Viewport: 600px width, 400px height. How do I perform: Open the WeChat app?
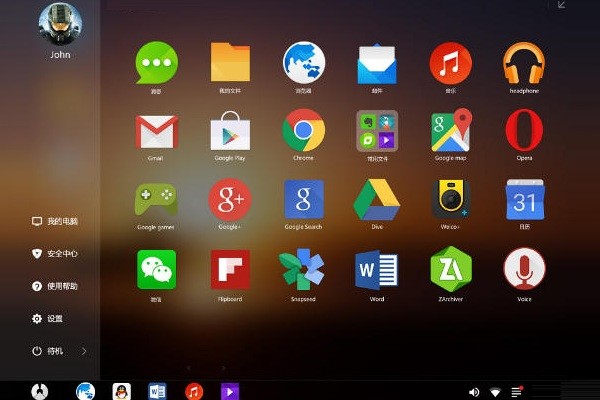(x=156, y=269)
